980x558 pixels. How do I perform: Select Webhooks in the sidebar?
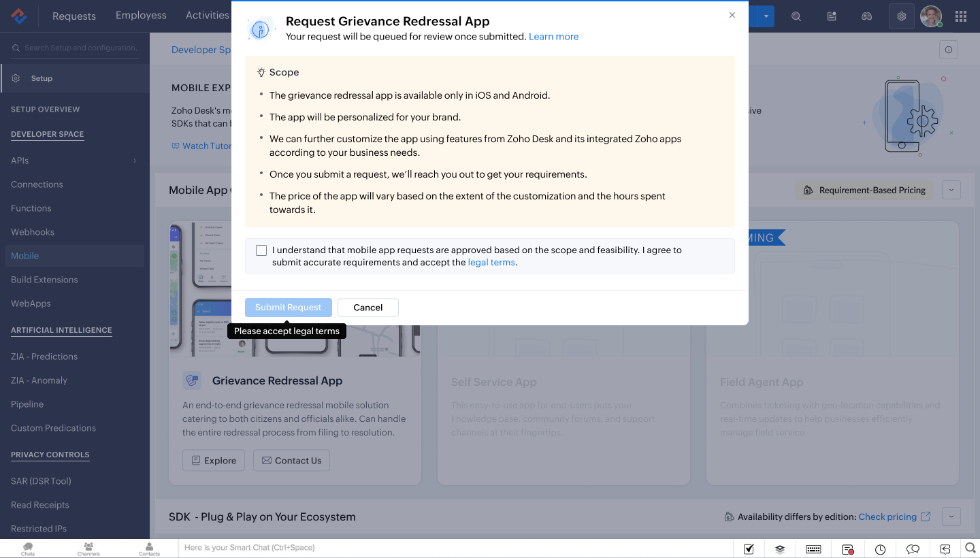[33, 232]
